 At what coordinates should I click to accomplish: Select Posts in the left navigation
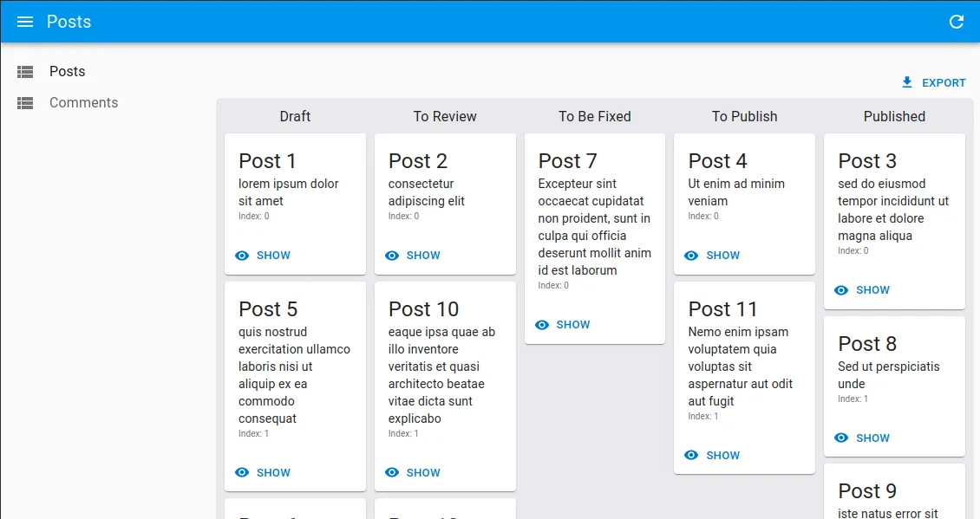tap(68, 72)
